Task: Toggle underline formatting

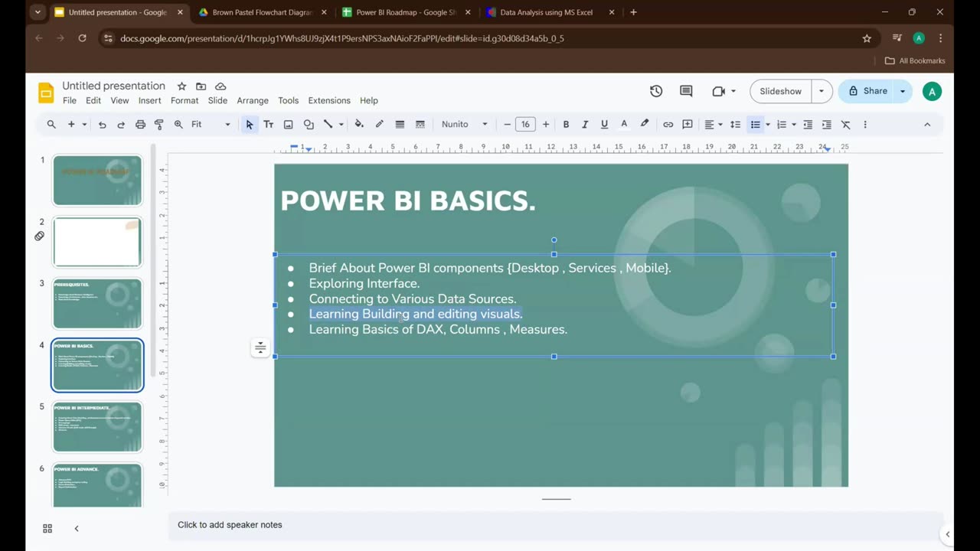Action: coord(604,124)
